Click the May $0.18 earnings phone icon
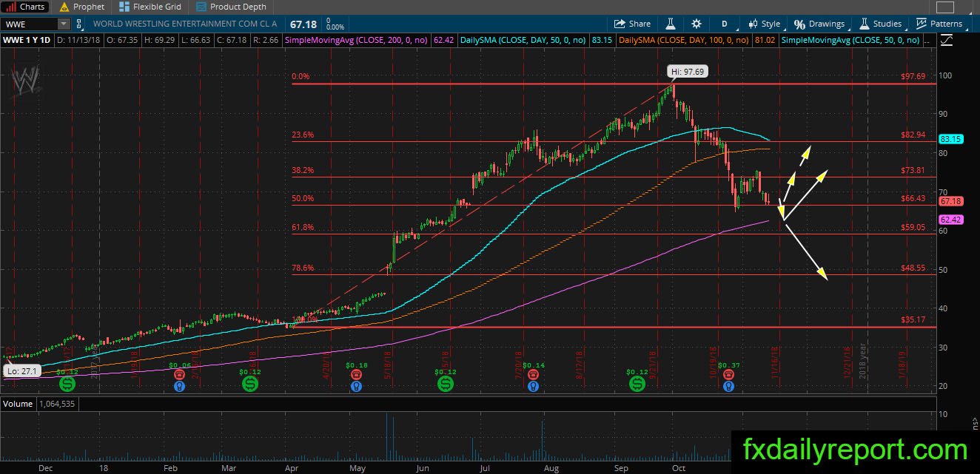Viewport: 980px width, 474px height. (358, 375)
